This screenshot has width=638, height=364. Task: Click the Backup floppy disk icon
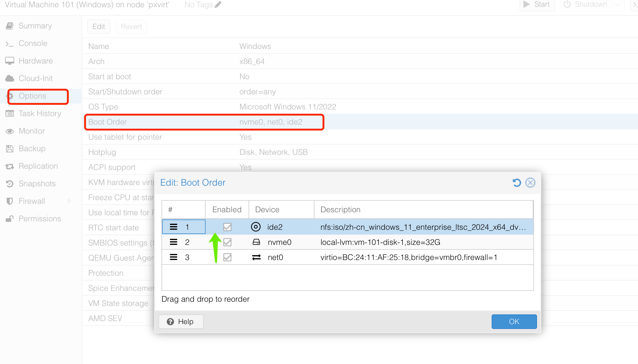(x=10, y=149)
